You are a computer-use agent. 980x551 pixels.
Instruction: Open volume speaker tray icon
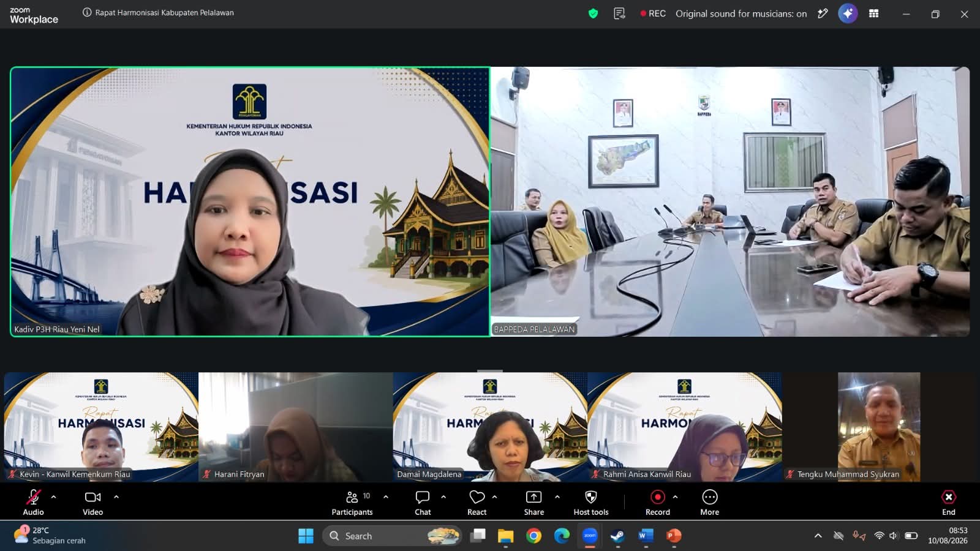tap(893, 536)
